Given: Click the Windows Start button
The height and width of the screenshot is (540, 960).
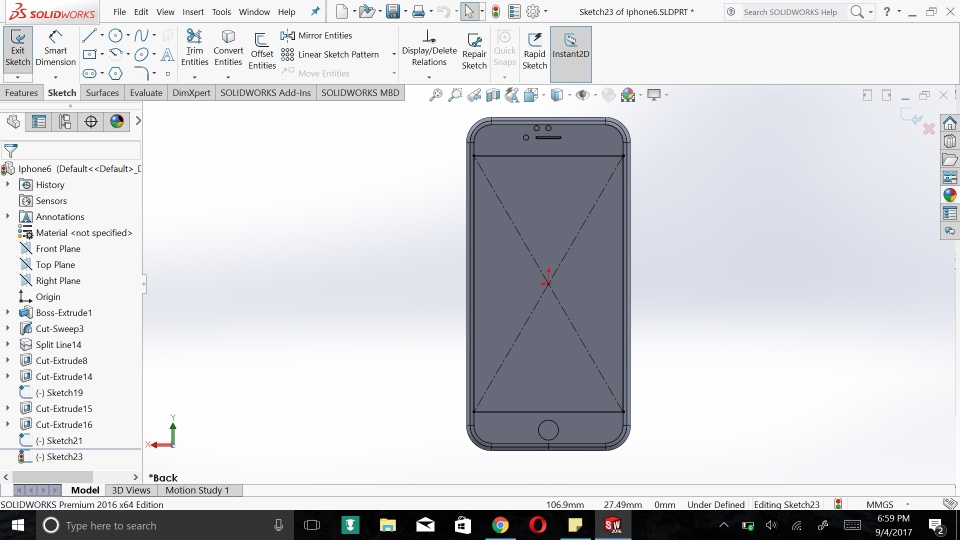Looking at the screenshot, I should [18, 525].
